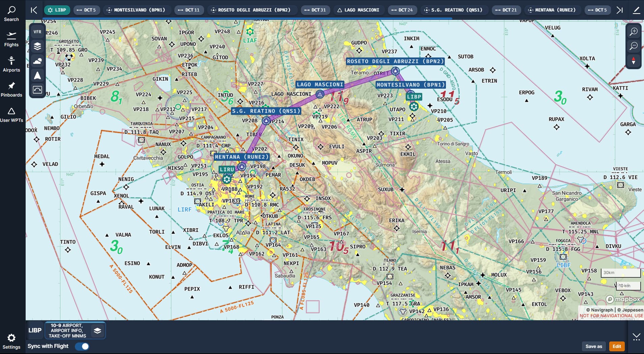Screen dimensions: 644x354
Task: Toggle the Sync with Flight switch
Action: pyautogui.click(x=82, y=346)
